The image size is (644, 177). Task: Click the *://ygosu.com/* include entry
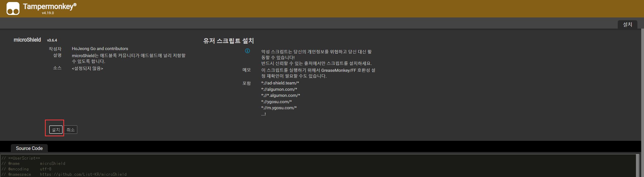(276, 102)
